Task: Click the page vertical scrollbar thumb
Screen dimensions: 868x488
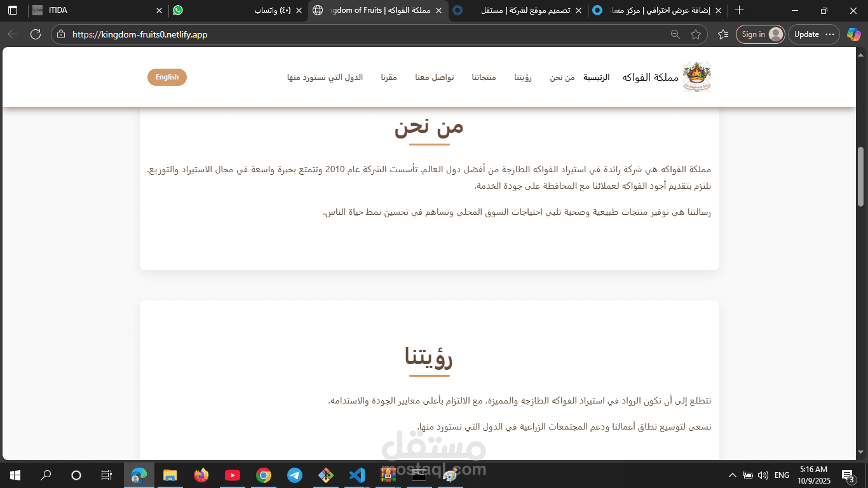Action: coord(861,176)
